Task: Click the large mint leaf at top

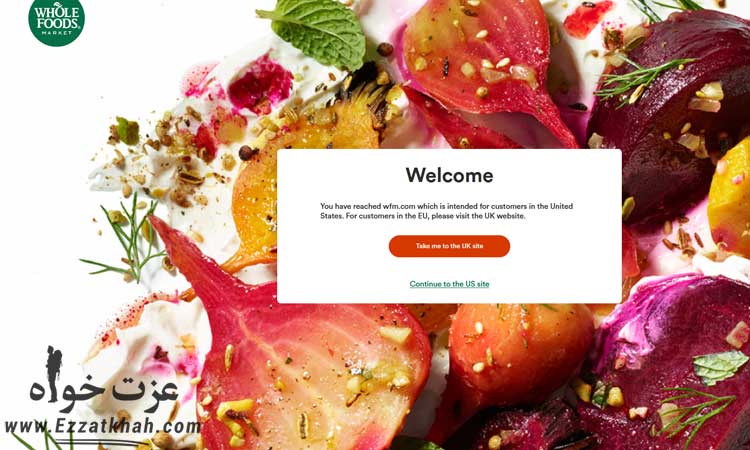Action: coord(316,31)
